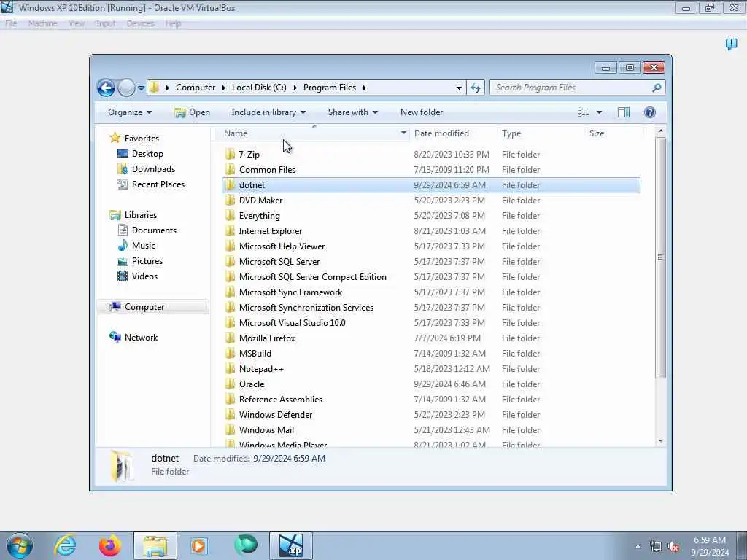Open the Music library
This screenshot has height=560, width=747.
(x=144, y=246)
